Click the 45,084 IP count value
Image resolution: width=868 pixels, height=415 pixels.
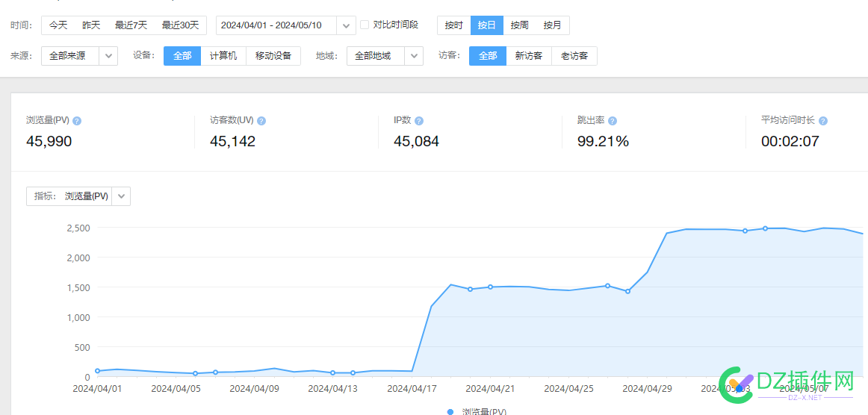(416, 142)
